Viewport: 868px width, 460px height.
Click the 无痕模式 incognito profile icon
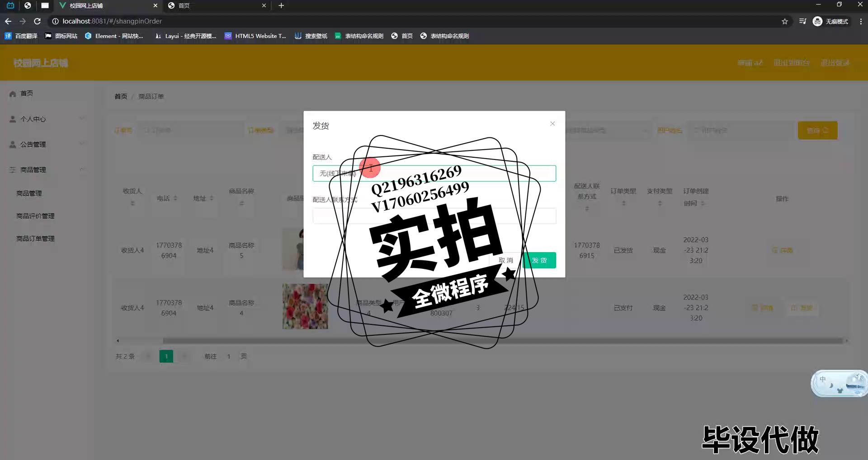830,21
